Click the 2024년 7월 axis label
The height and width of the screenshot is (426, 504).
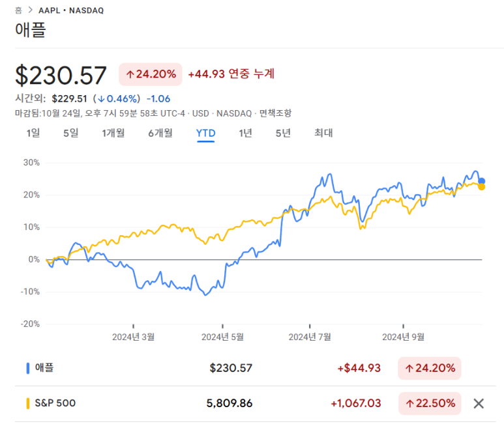(310, 337)
